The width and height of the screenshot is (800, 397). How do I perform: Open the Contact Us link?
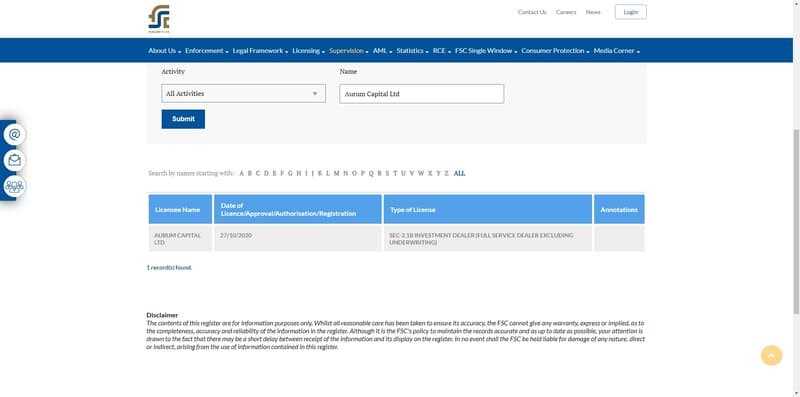(532, 12)
